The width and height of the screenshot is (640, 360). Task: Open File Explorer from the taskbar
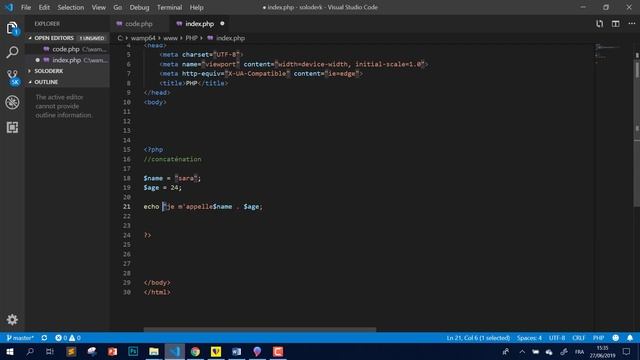(x=154, y=351)
